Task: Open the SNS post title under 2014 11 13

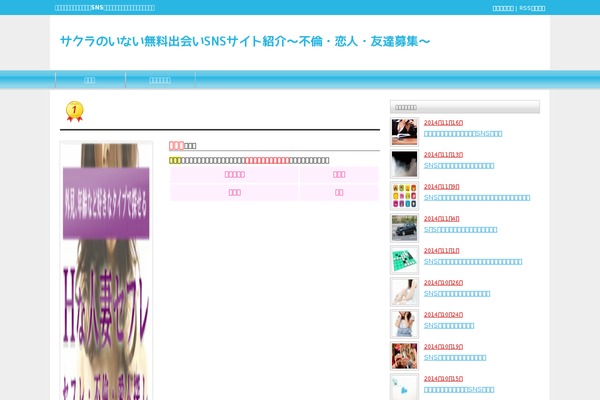Action: click(459, 166)
